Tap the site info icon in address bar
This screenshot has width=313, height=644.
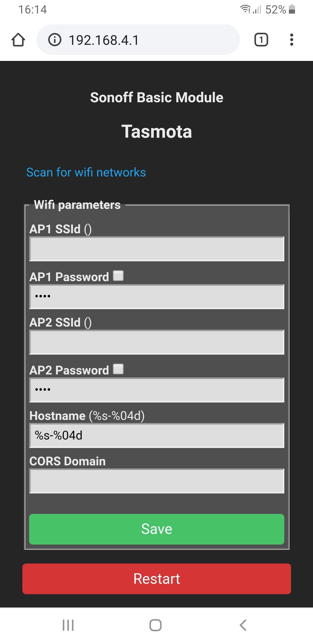(55, 40)
